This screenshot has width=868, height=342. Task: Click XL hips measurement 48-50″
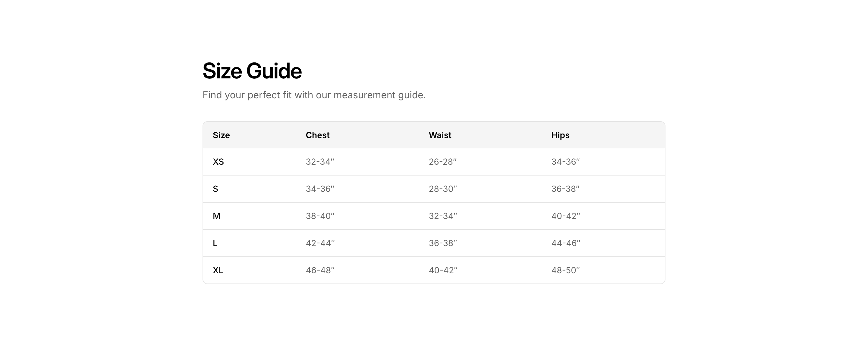[565, 271]
